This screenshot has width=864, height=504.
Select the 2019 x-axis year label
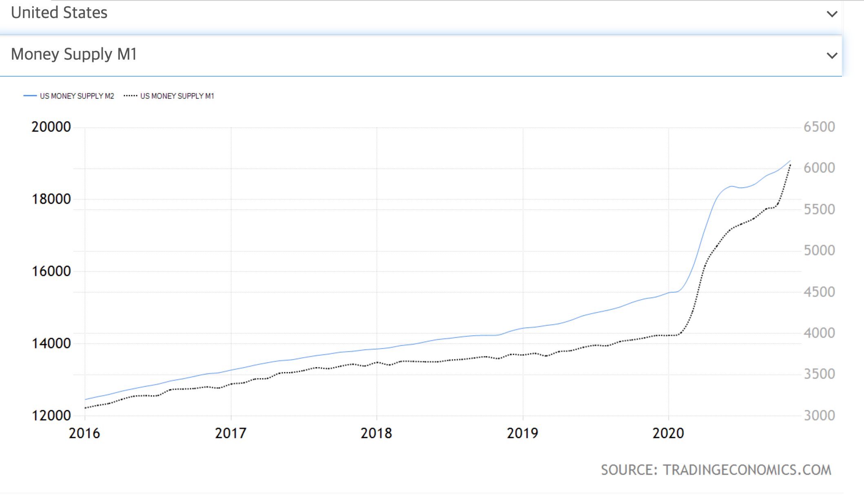[x=522, y=433]
